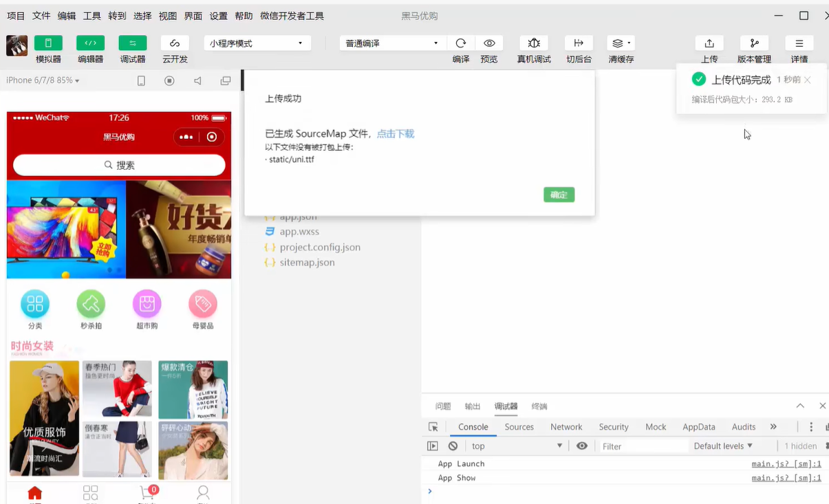Click the console Filter input field
This screenshot has height=504, width=829.
point(643,446)
